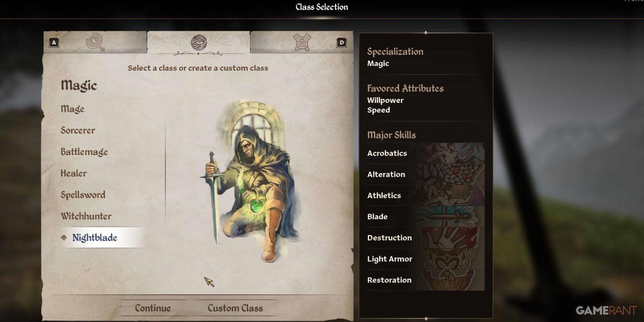Choose the Sorcerer class
The image size is (644, 322).
click(x=78, y=130)
